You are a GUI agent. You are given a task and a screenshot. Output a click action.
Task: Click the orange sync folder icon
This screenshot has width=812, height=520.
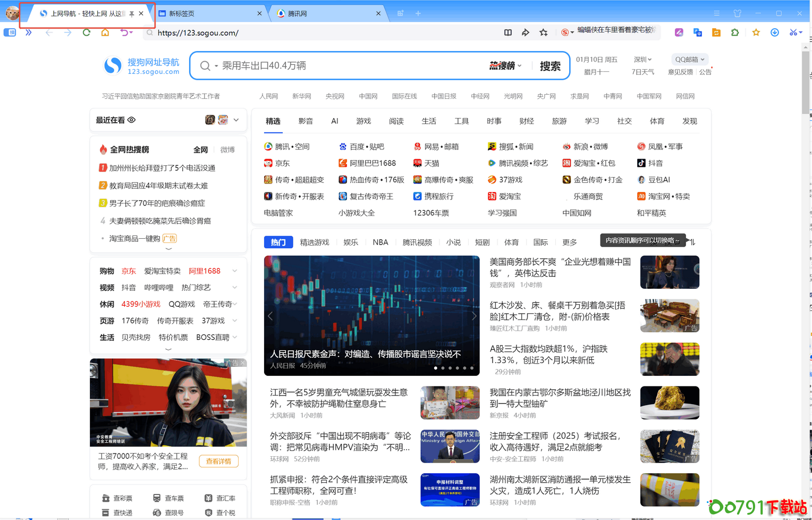pyautogui.click(x=716, y=32)
